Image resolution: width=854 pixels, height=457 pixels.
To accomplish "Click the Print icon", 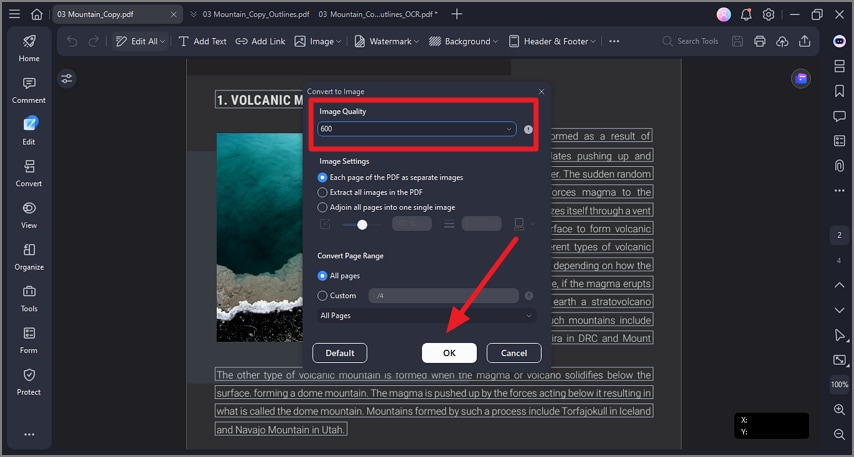I will [760, 41].
